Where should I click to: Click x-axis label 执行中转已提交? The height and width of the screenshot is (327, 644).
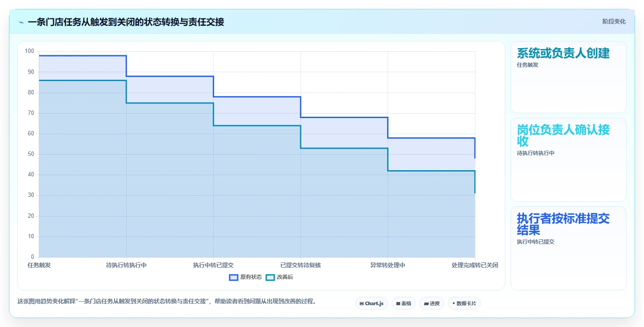pyautogui.click(x=213, y=265)
